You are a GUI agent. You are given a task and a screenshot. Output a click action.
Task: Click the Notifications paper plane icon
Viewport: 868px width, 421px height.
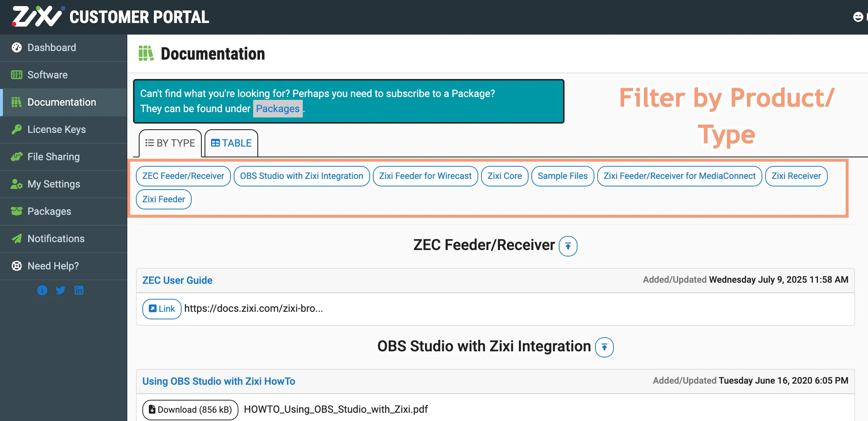[17, 239]
